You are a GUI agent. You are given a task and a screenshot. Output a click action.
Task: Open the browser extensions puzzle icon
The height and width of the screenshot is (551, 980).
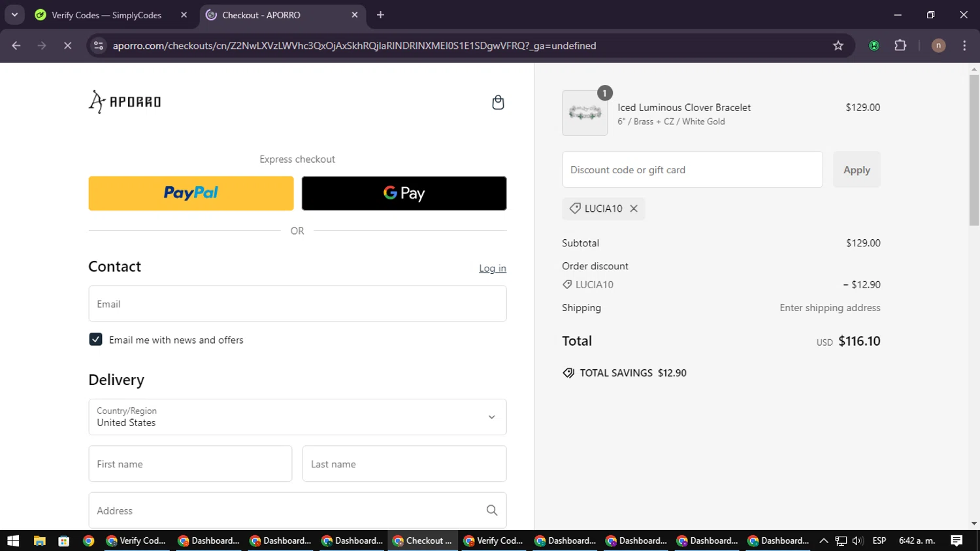[900, 46]
